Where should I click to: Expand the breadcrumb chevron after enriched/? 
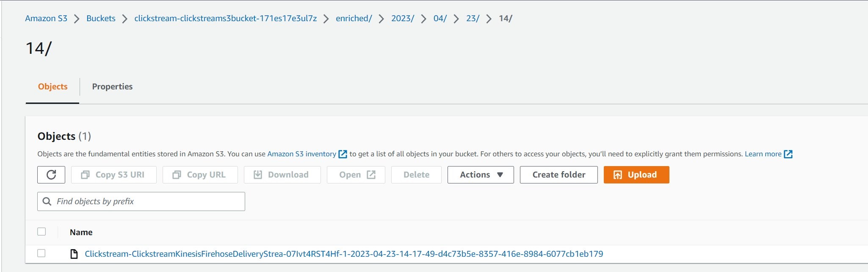click(x=381, y=19)
